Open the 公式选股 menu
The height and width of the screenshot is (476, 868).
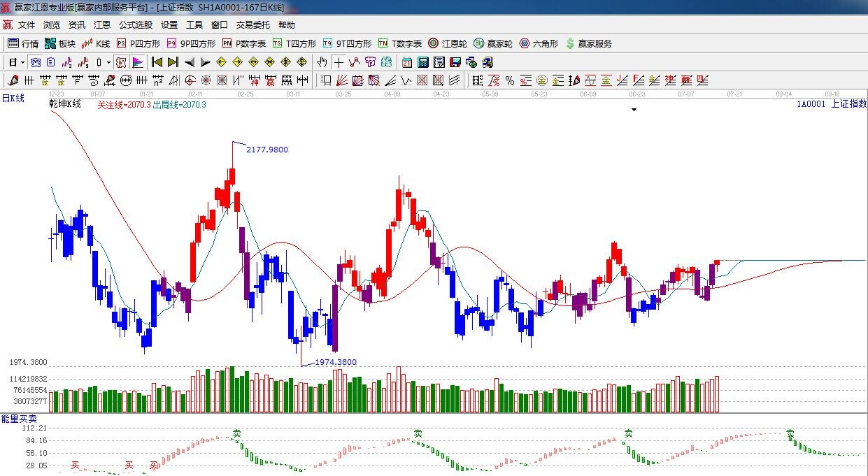click(135, 24)
